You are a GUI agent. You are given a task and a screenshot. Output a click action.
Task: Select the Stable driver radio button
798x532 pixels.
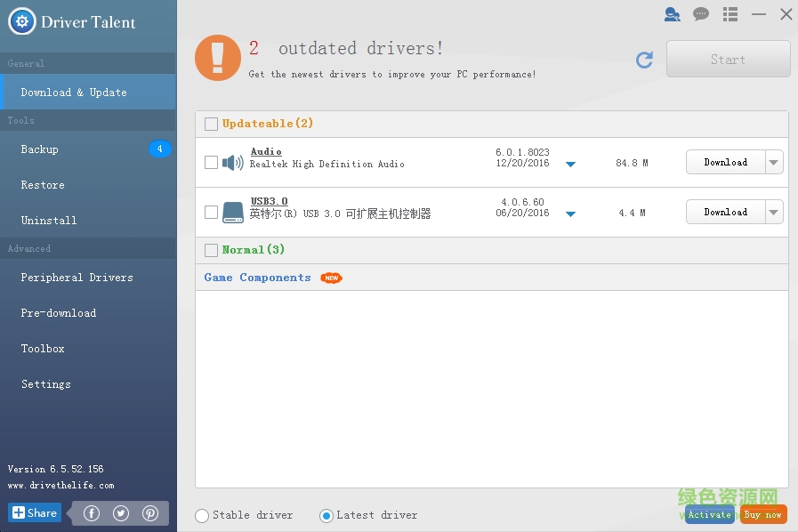pyautogui.click(x=202, y=515)
